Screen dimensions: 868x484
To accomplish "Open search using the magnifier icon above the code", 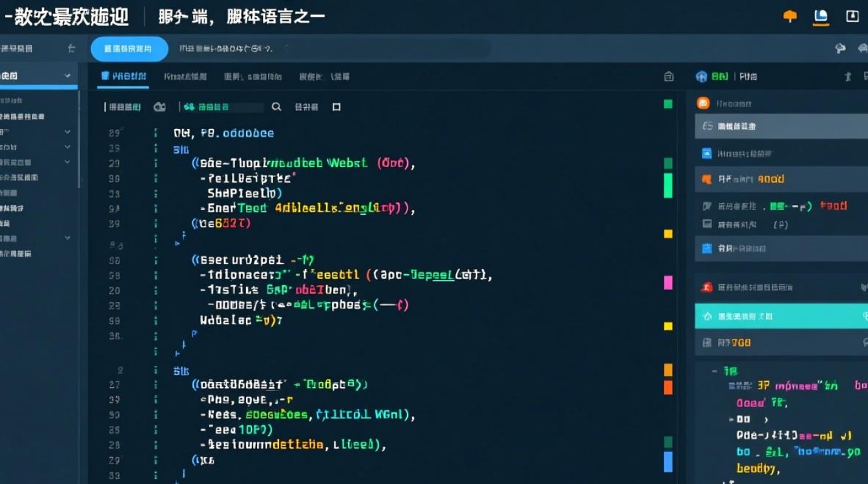I will 276,106.
